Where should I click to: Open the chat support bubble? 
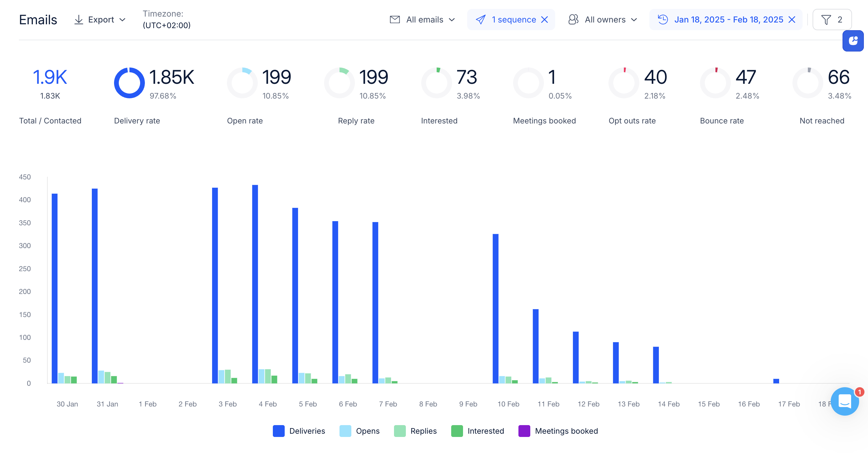point(845,401)
